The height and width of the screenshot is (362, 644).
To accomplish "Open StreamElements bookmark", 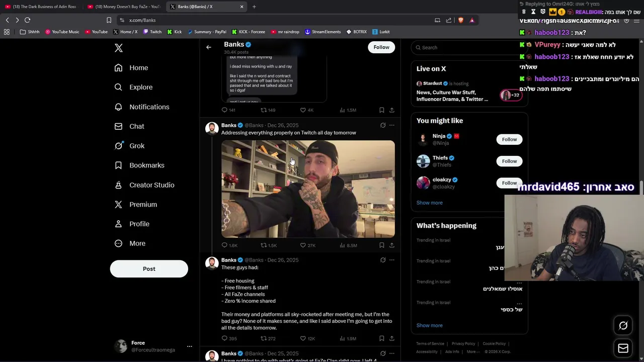I will (x=323, y=32).
